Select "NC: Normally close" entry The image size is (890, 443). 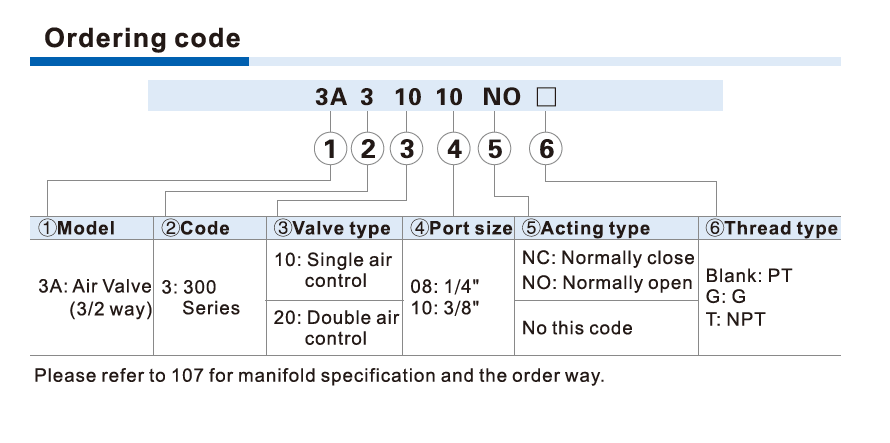click(x=607, y=258)
